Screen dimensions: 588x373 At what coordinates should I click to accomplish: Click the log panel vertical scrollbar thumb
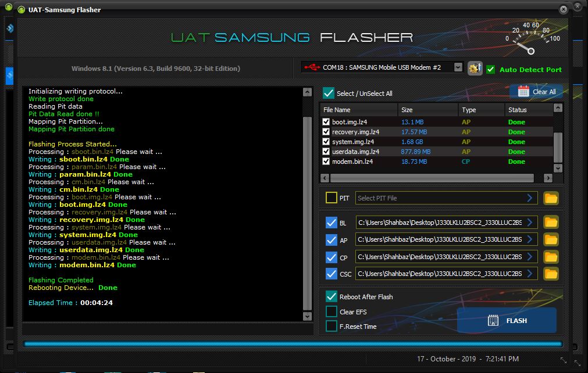point(307,213)
